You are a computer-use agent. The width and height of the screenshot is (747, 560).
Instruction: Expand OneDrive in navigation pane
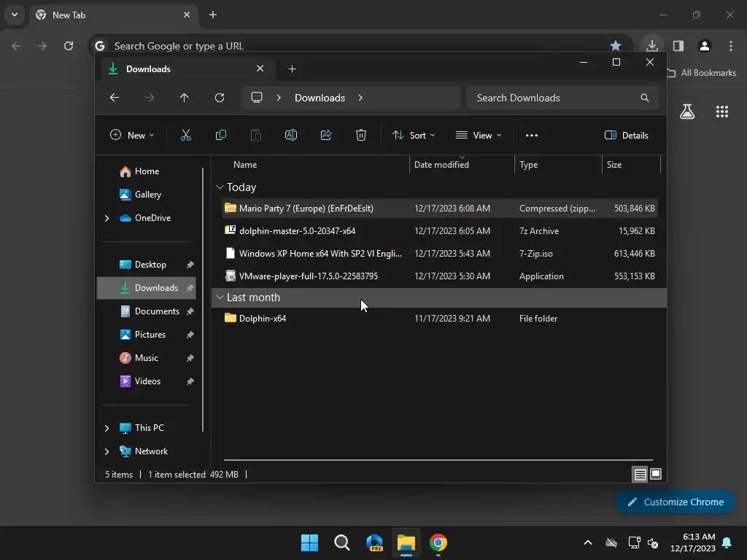coord(107,218)
